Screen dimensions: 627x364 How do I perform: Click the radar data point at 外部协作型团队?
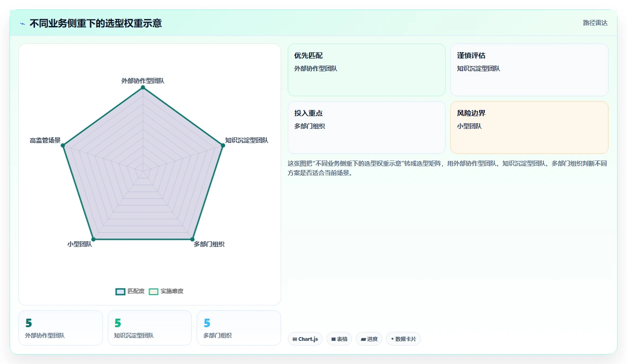point(143,88)
